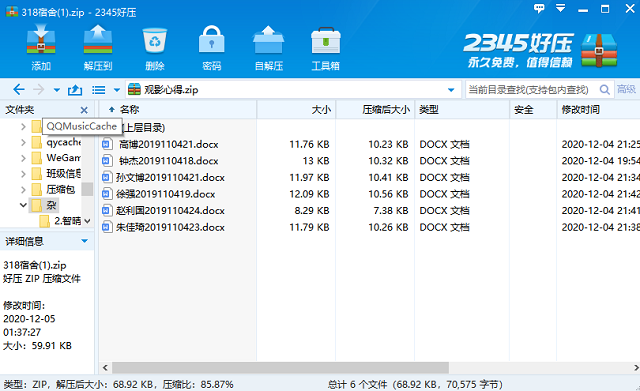Select the qycache folder in tree

click(x=56, y=142)
